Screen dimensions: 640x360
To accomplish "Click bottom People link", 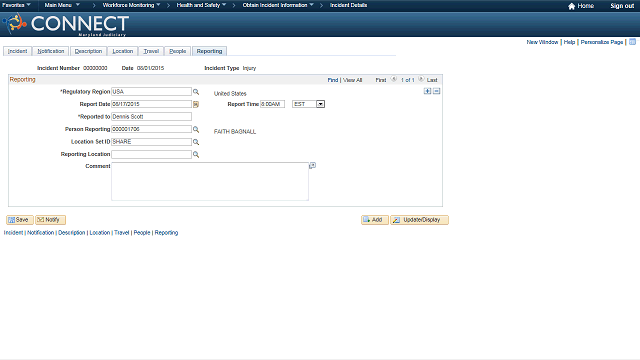I will point(142,233).
